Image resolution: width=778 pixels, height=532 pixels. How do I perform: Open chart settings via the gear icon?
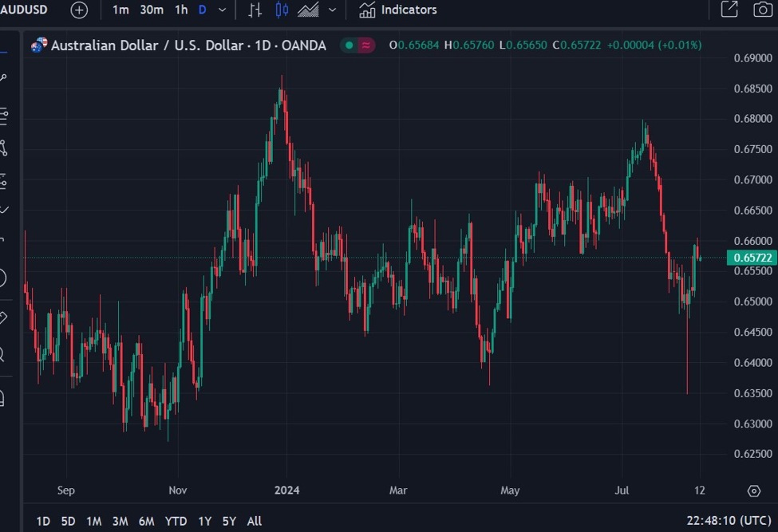(753, 491)
